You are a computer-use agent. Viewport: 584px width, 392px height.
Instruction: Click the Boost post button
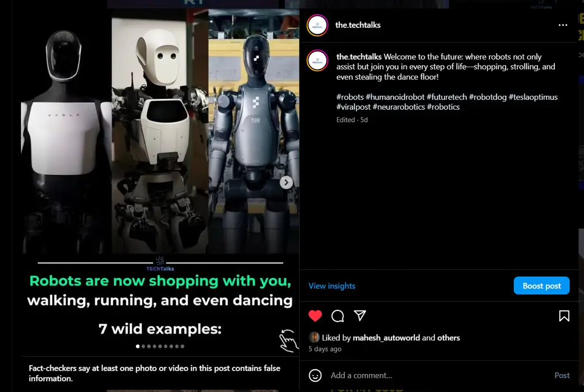pyautogui.click(x=541, y=286)
